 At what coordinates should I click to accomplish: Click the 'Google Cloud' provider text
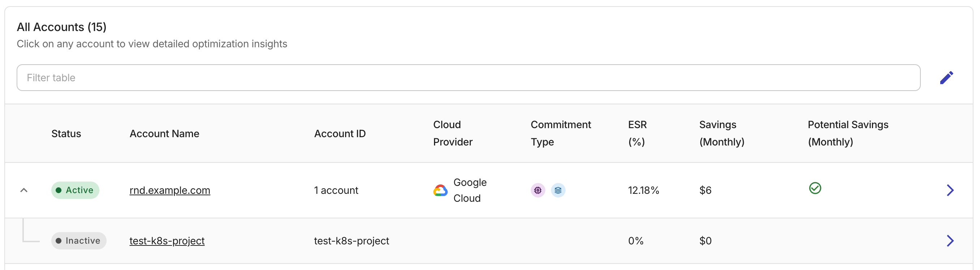[470, 190]
